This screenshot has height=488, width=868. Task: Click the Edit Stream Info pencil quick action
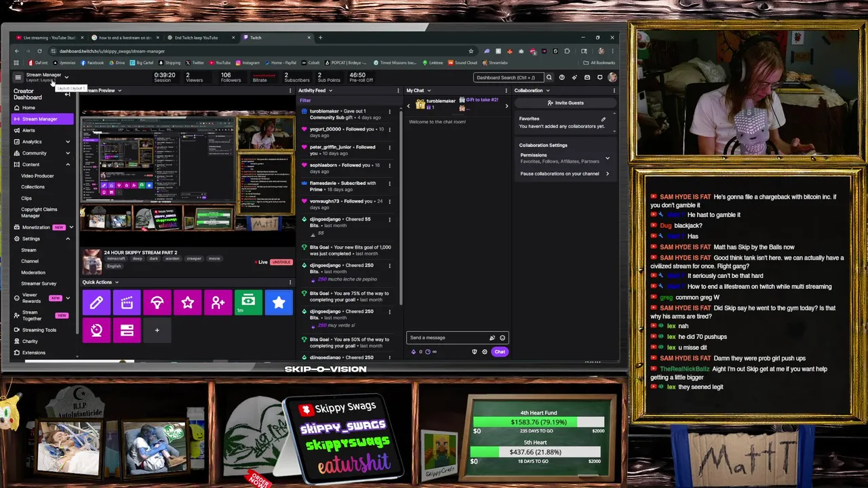(96, 303)
